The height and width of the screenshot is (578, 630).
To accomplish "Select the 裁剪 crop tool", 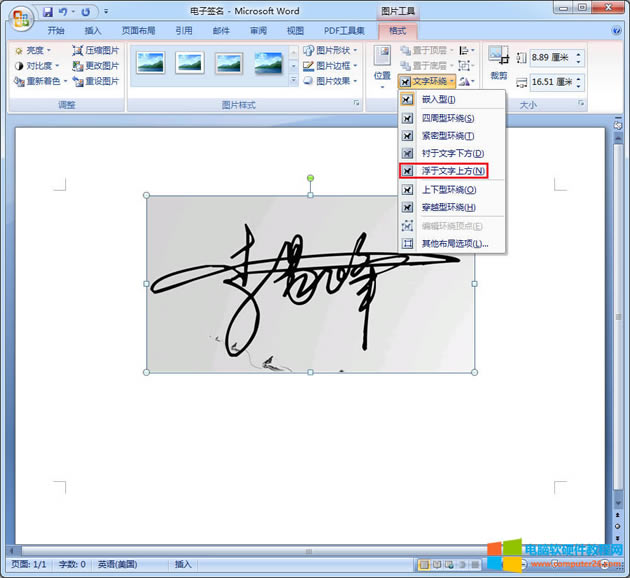I will pyautogui.click(x=499, y=63).
